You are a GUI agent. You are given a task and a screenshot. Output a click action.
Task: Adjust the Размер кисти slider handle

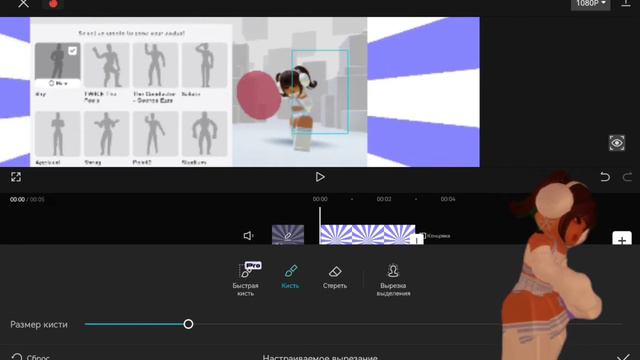point(188,324)
